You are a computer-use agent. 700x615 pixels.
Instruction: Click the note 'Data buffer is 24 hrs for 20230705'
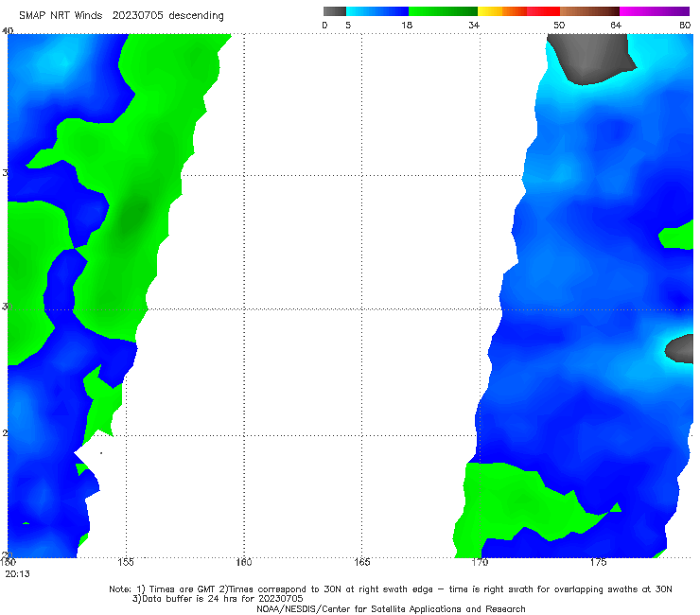[218, 599]
